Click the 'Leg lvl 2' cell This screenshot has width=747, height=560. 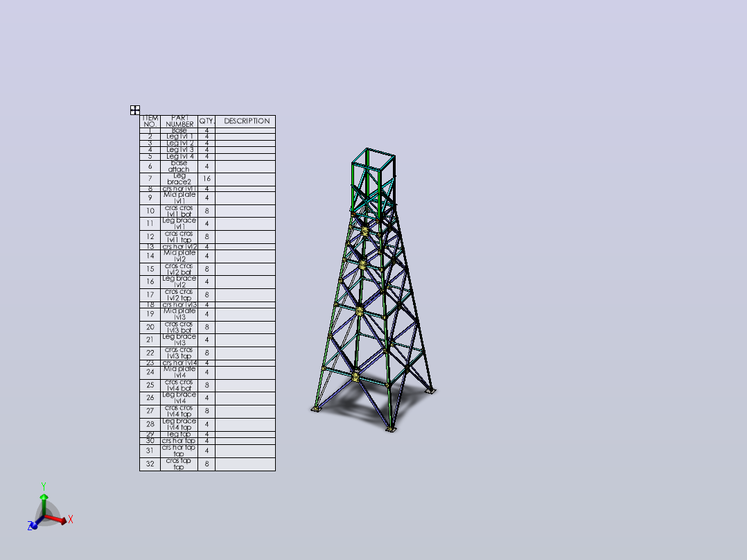click(x=179, y=143)
